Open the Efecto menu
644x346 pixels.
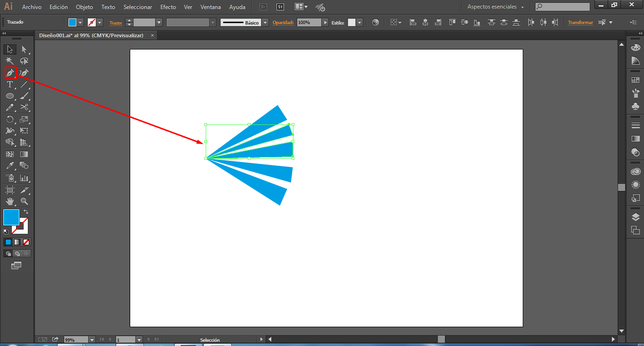[x=168, y=7]
